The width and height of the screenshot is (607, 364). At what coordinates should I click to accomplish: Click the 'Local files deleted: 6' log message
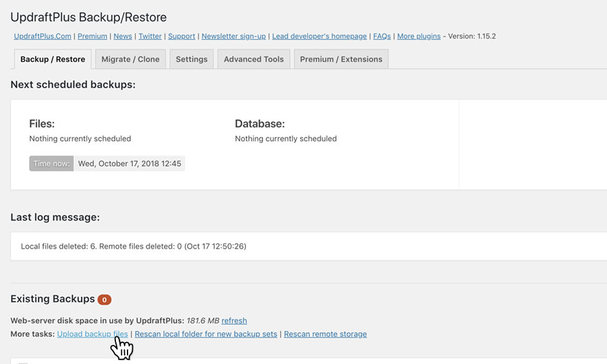coord(134,247)
